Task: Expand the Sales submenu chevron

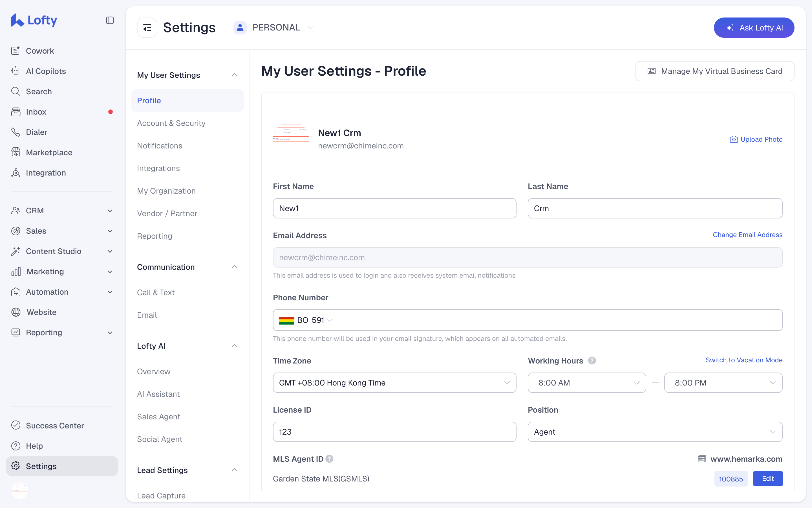Action: (x=110, y=231)
